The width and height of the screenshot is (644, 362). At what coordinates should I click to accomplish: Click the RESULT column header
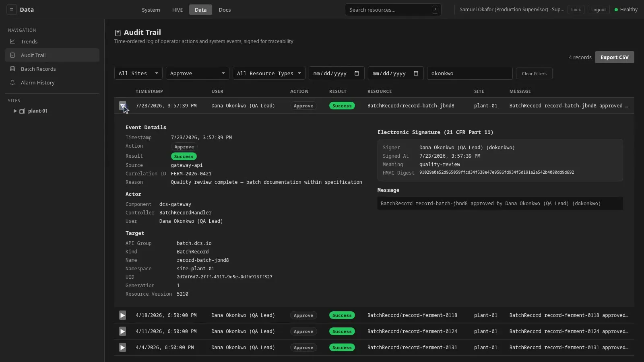coord(338,91)
